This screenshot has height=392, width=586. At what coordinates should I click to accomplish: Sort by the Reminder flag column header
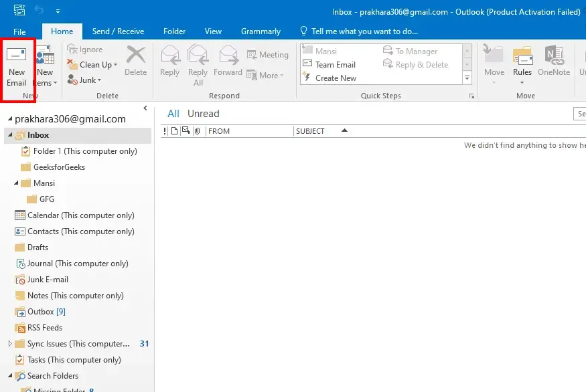[186, 130]
